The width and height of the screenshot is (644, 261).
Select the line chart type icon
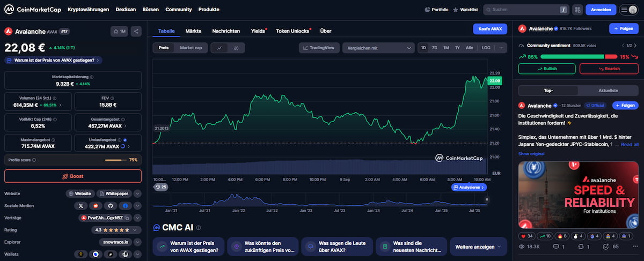[x=219, y=48]
